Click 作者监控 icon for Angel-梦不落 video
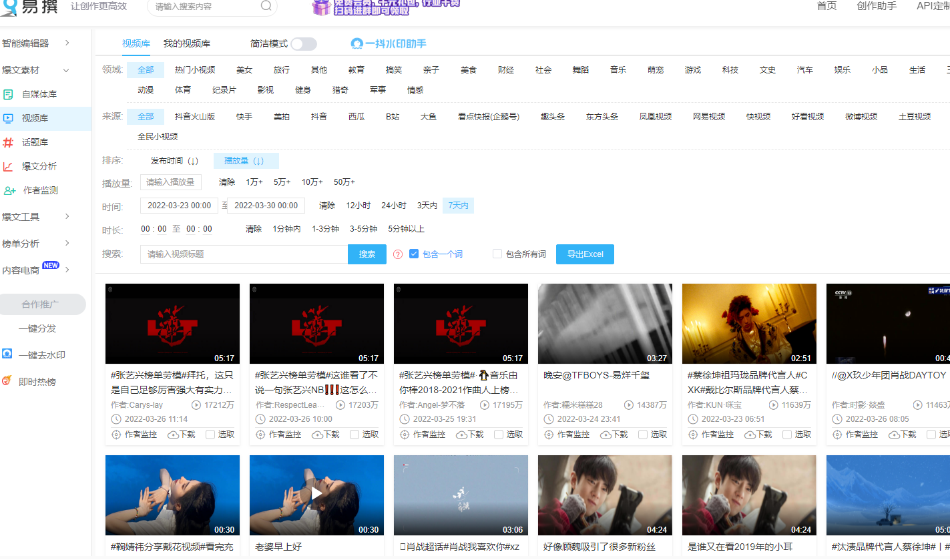 (405, 435)
